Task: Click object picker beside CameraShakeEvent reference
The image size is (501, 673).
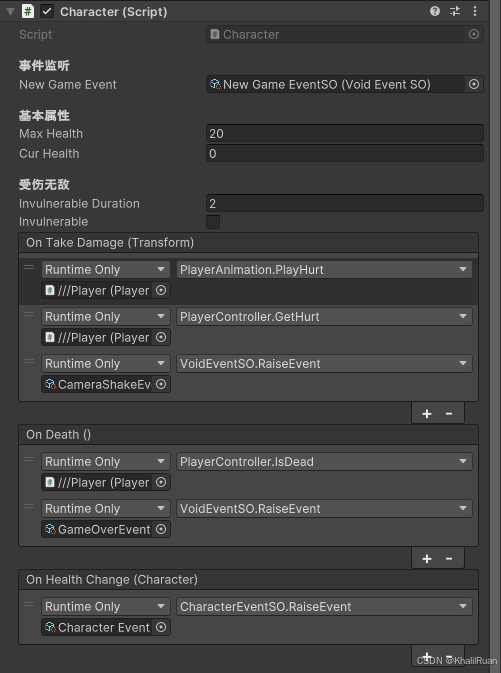Action: click(x=161, y=384)
